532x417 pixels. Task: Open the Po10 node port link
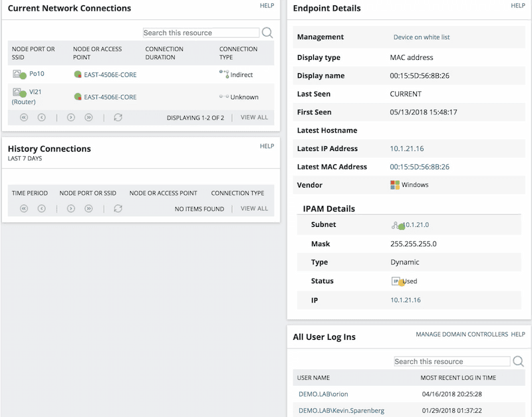tap(37, 74)
